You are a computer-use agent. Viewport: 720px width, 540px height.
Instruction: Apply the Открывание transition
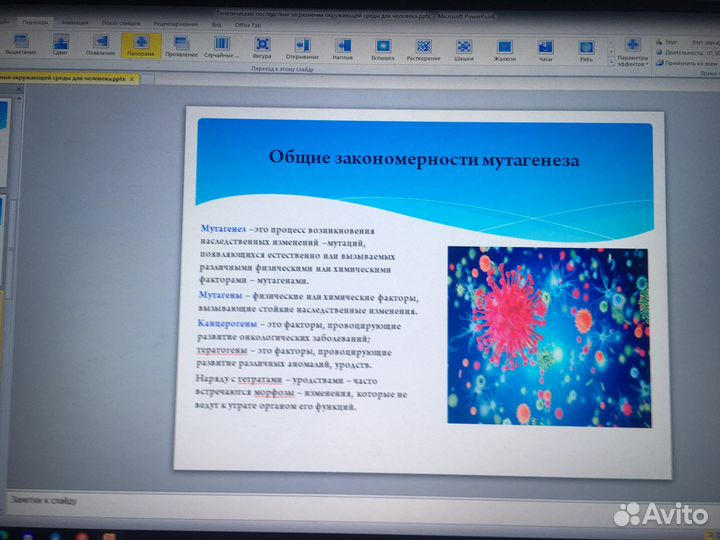(x=302, y=48)
